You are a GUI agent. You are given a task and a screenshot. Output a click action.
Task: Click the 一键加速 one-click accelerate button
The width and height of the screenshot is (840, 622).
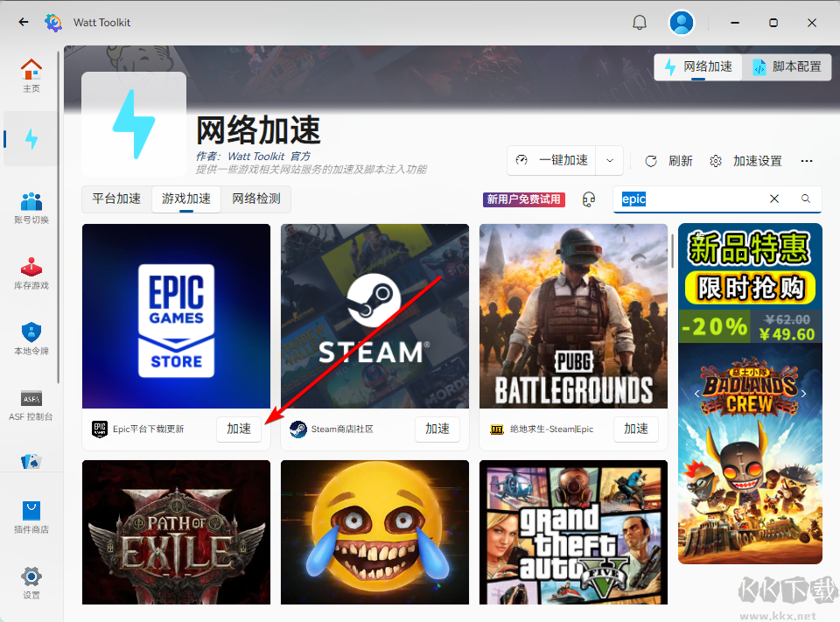551,160
